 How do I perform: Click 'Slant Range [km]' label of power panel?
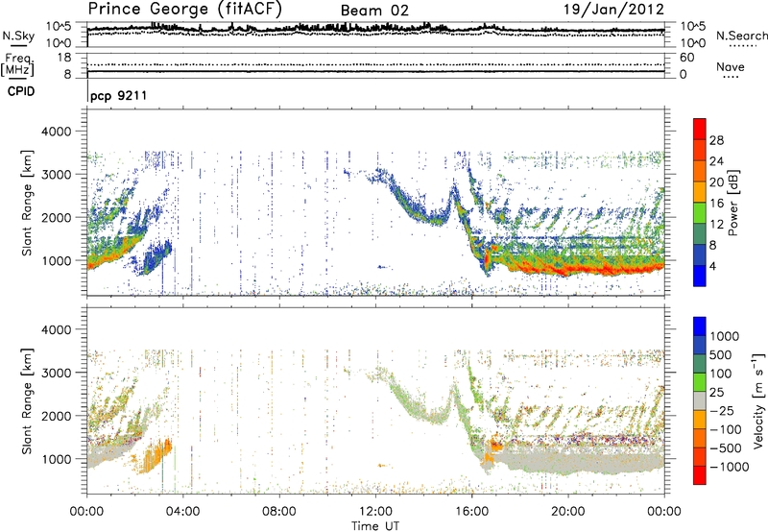tap(27, 203)
